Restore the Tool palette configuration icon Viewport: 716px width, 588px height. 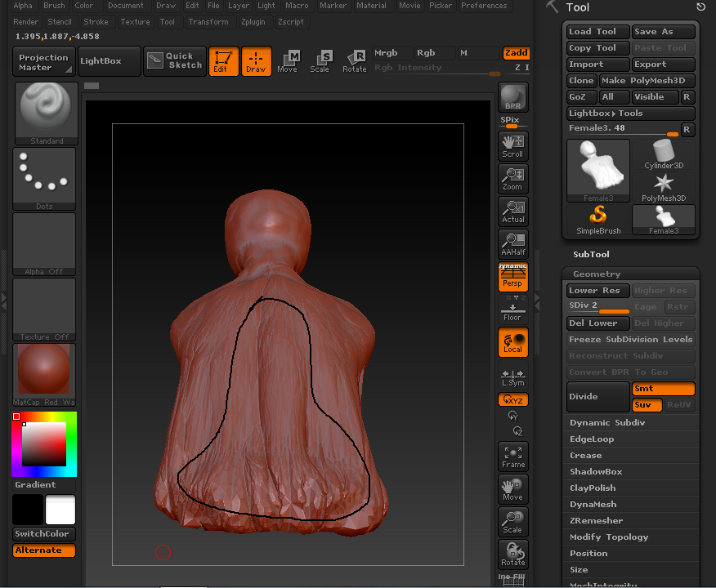700,7
